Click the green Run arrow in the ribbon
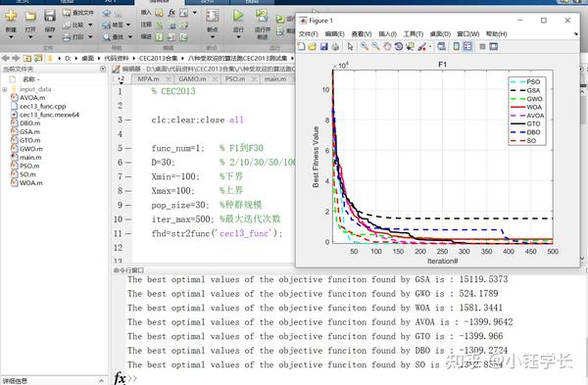The width and height of the screenshot is (588, 385). [238, 16]
